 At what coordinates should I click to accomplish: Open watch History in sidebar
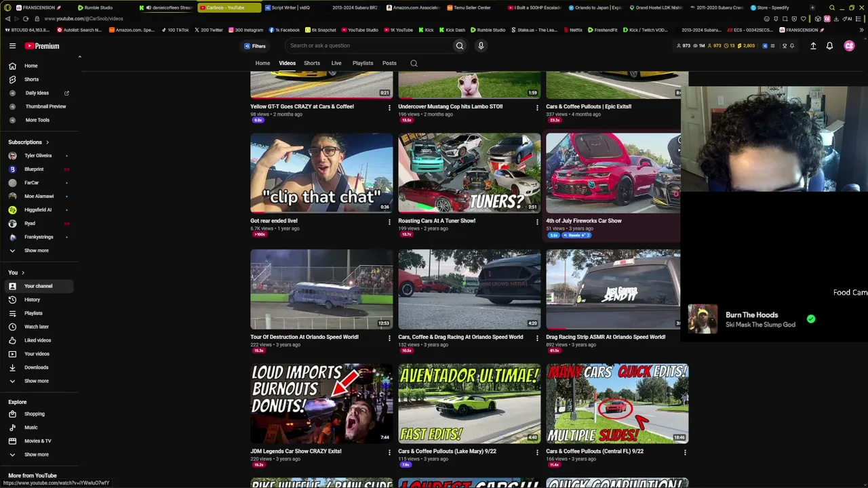point(38,300)
